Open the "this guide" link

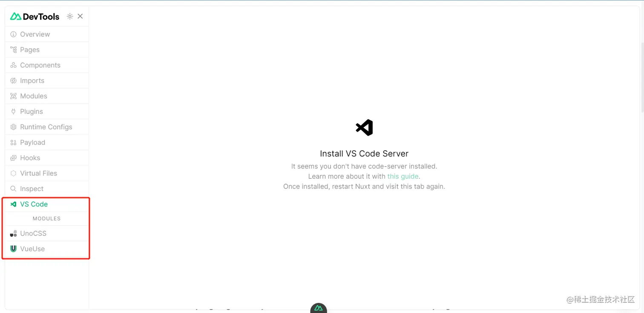pyautogui.click(x=403, y=176)
